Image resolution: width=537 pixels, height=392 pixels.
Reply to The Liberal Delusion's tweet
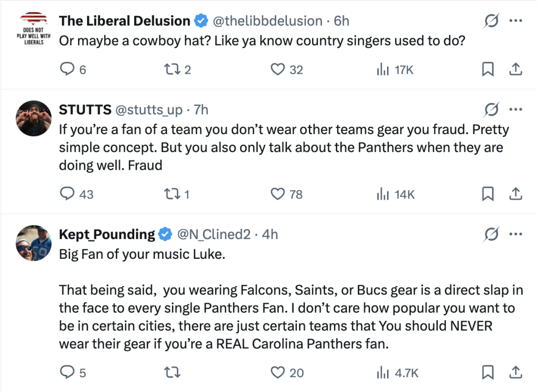coord(67,69)
